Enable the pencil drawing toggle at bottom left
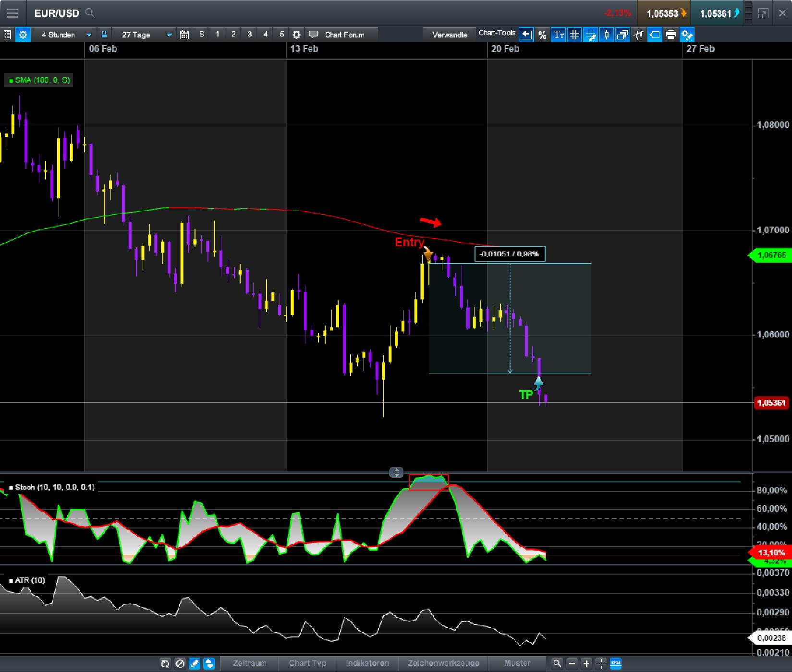Screen dimensions: 792x672 tap(195, 663)
